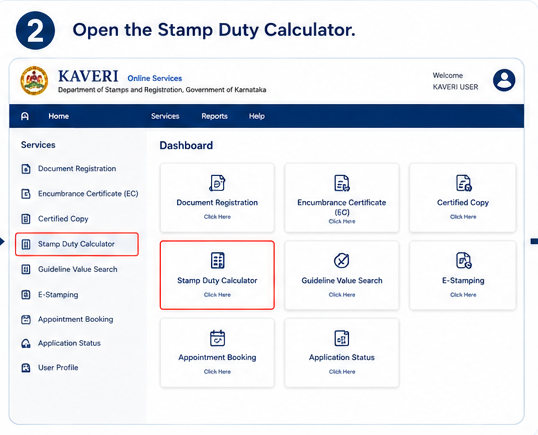Open the user profile avatar icon

coord(504,80)
